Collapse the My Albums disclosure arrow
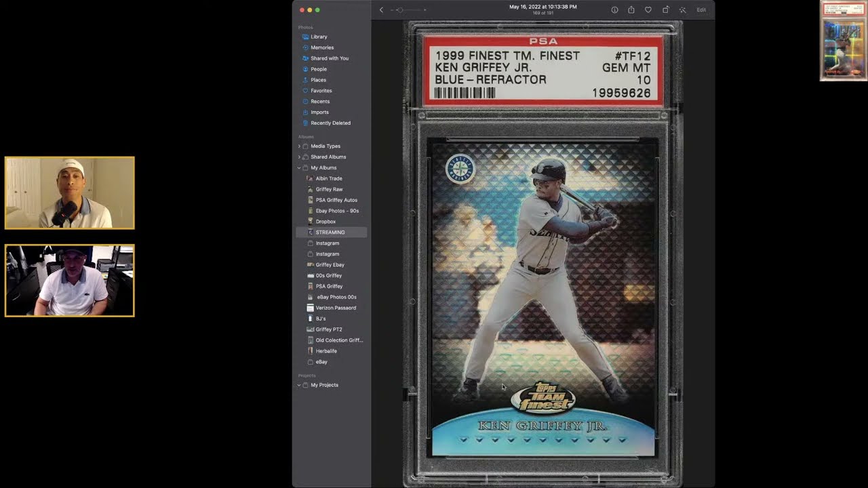Screen dimensions: 868x488 (x=299, y=168)
